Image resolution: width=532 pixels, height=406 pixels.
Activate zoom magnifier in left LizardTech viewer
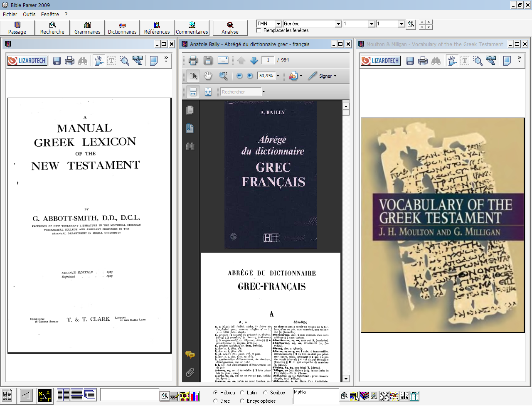tap(125, 61)
